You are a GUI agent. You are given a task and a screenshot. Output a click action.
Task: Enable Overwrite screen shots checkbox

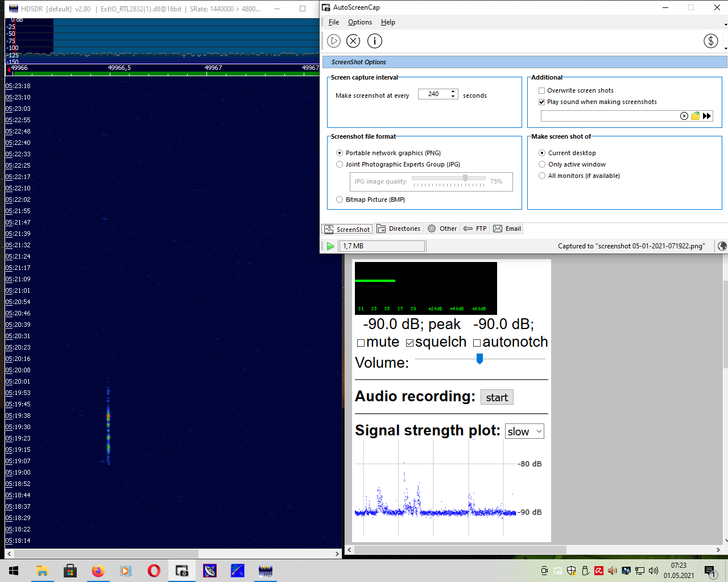click(x=542, y=90)
